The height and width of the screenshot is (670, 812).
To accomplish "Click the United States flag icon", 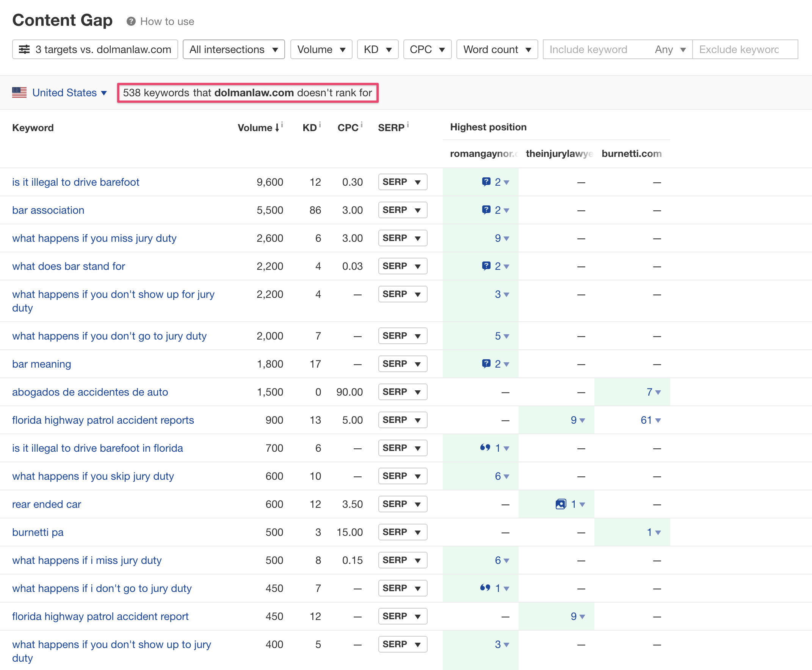I will (19, 92).
